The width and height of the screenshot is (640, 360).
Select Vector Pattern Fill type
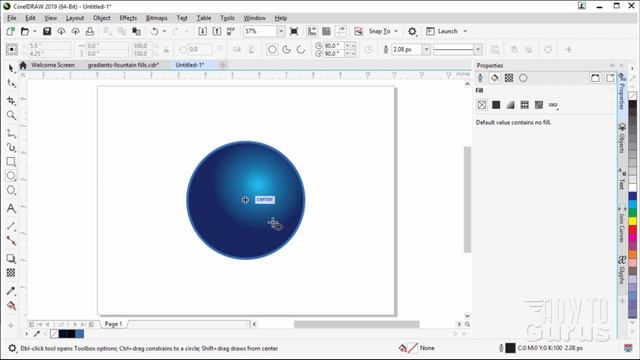524,105
